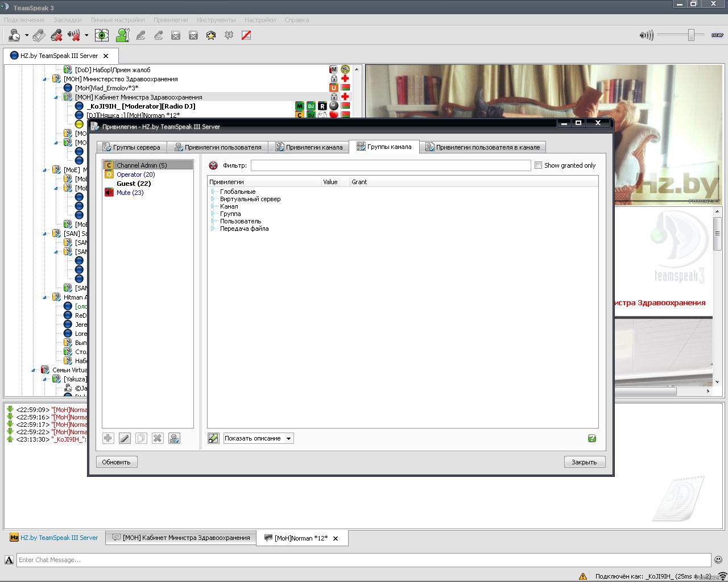The height and width of the screenshot is (582, 728).
Task: Click the mute microphone toolbar icon
Action: (x=56, y=35)
